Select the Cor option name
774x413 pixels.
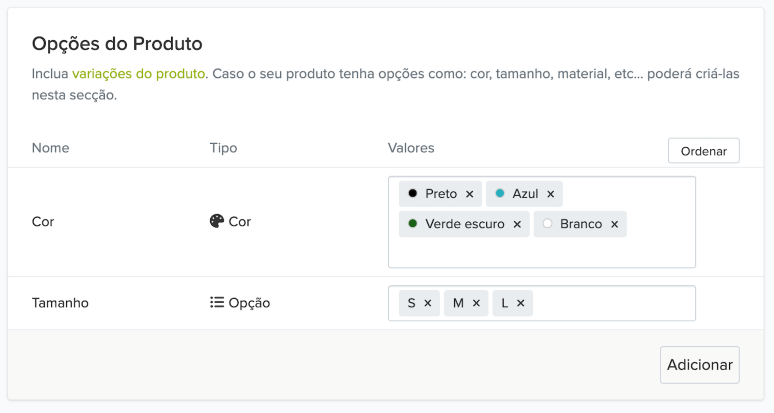pyautogui.click(x=43, y=222)
